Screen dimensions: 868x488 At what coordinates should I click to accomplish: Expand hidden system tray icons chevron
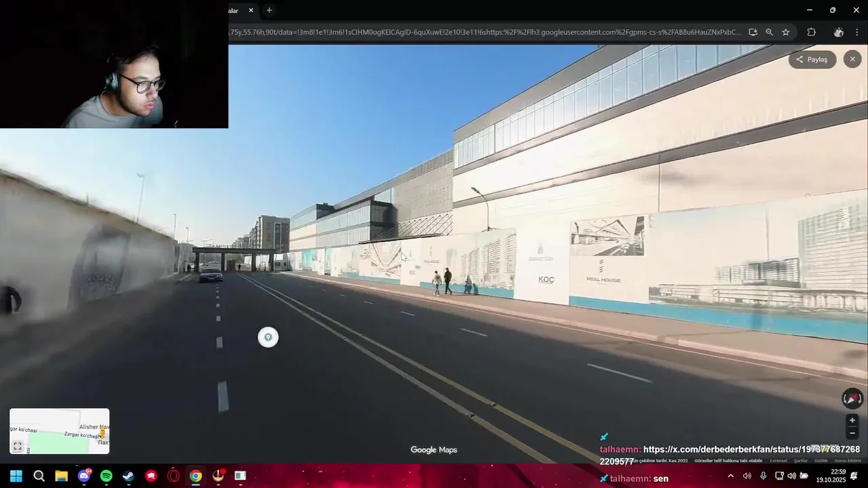(x=730, y=476)
